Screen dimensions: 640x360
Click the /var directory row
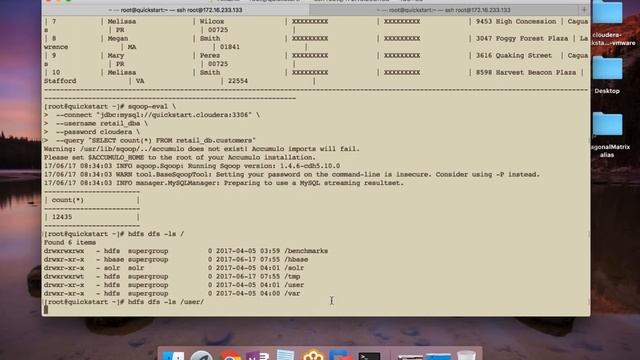point(172,293)
